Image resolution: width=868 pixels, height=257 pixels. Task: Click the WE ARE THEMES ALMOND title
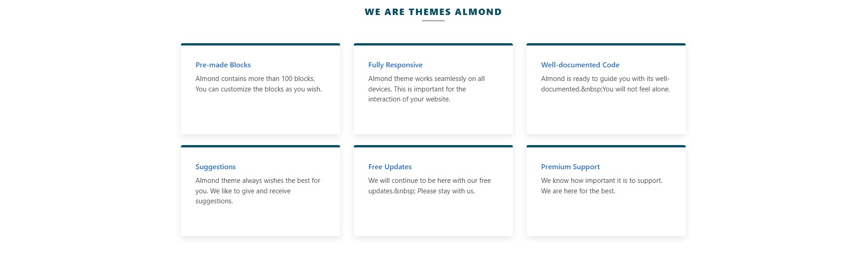[433, 12]
